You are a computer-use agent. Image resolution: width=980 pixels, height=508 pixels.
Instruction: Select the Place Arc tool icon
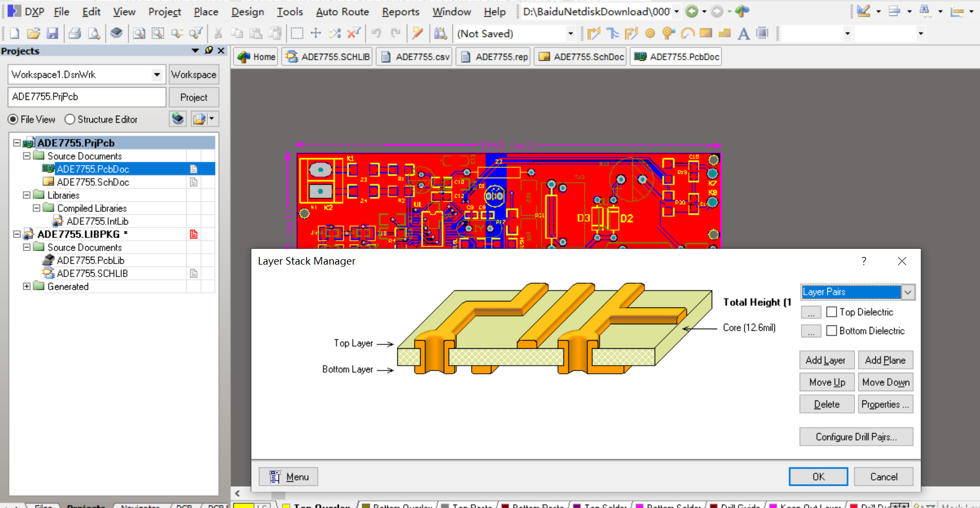click(687, 34)
